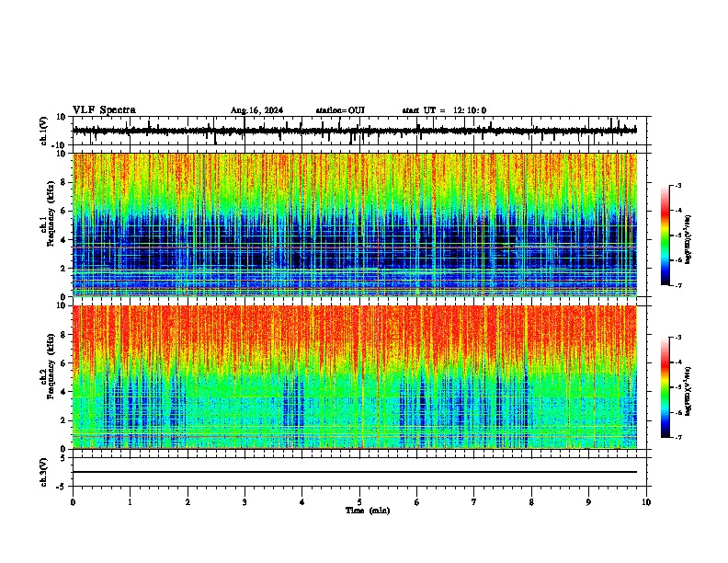
Task: Click the ch.2 Frequency (kHz) axis label
Action: click(x=51, y=365)
